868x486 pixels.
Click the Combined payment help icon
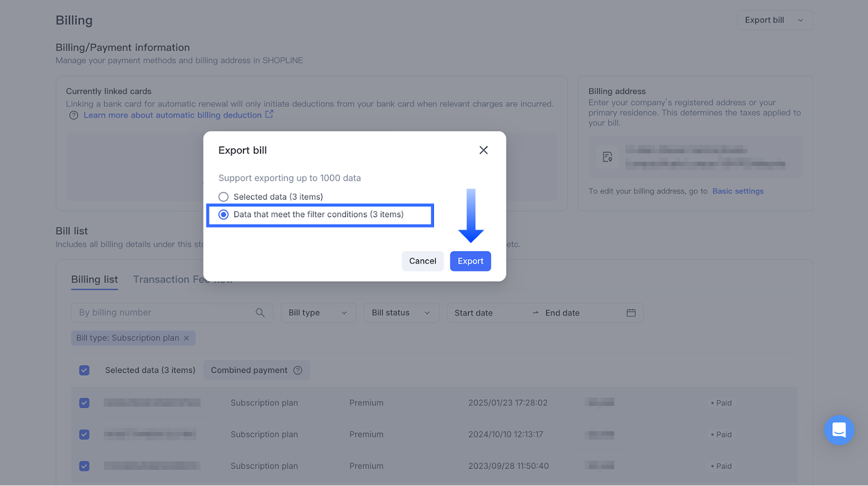[298, 370]
